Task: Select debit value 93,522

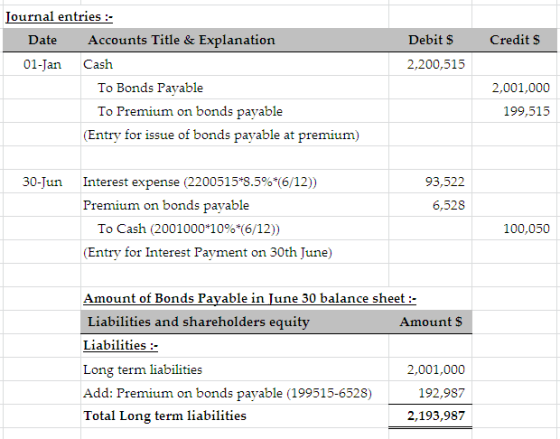Action: (x=445, y=182)
